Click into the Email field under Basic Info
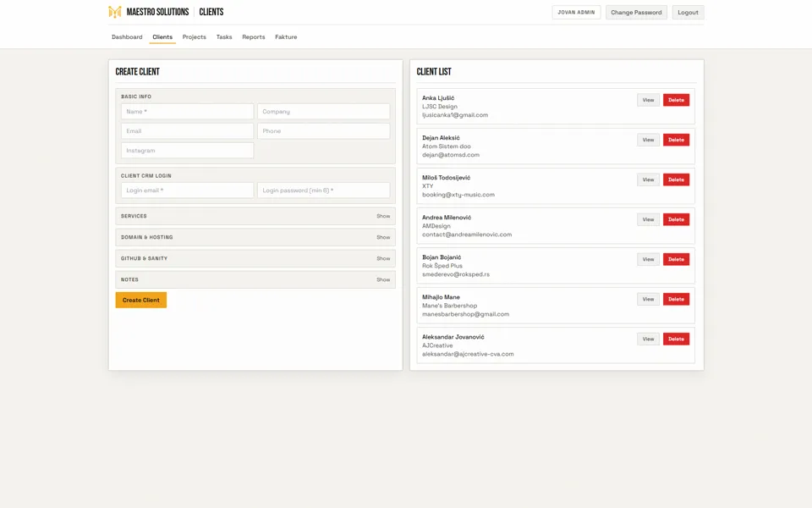812x508 pixels. pos(188,131)
